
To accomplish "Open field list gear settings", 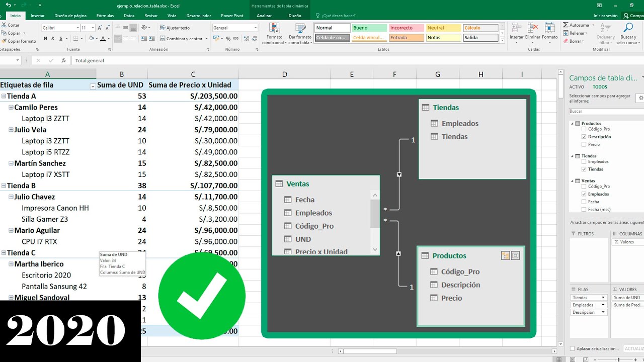I will click(x=640, y=98).
